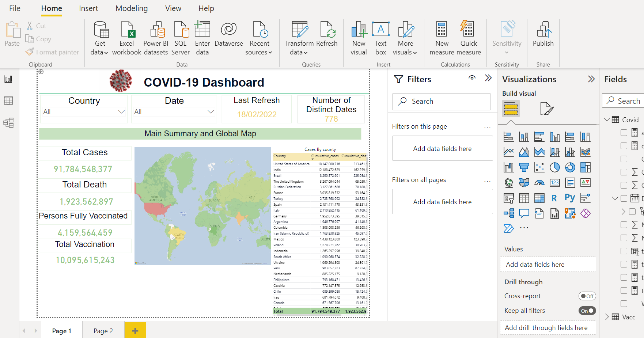Insert a Text box
The width and height of the screenshot is (644, 338).
click(380, 38)
